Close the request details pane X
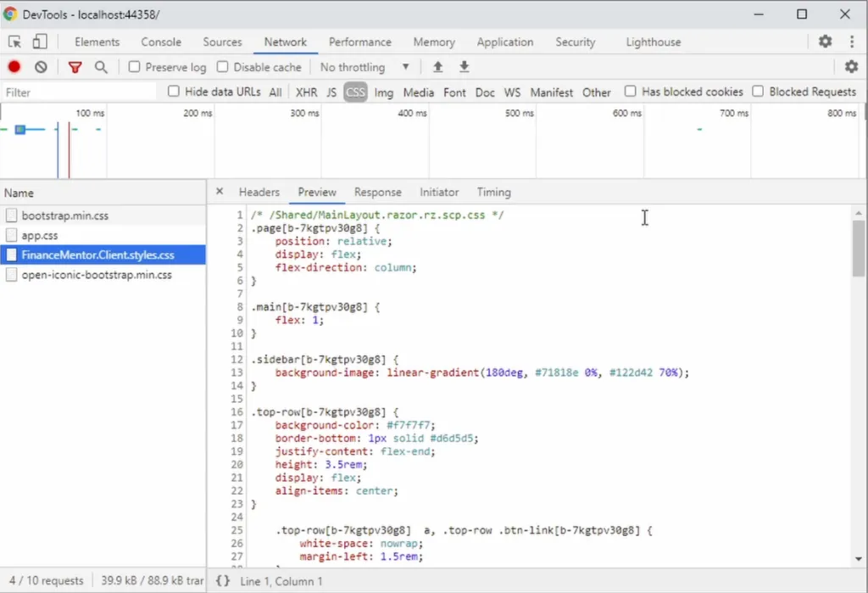The height and width of the screenshot is (593, 868). [x=220, y=191]
